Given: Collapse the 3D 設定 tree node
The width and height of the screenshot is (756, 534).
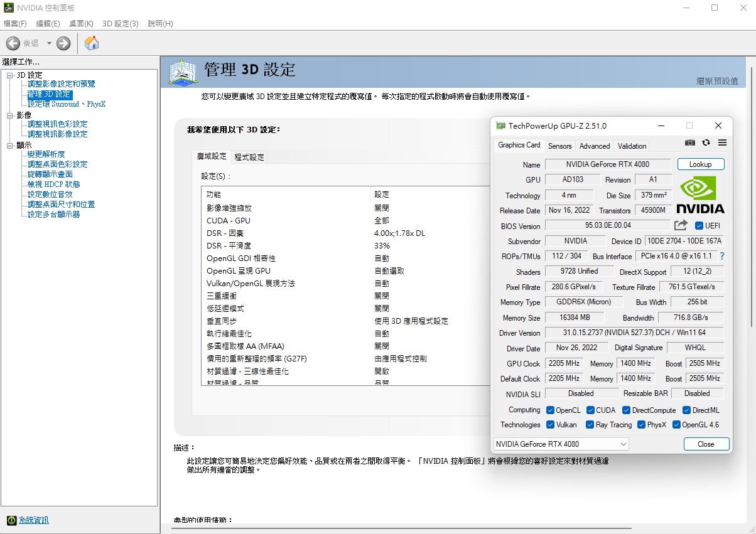Looking at the screenshot, I should click(10, 75).
